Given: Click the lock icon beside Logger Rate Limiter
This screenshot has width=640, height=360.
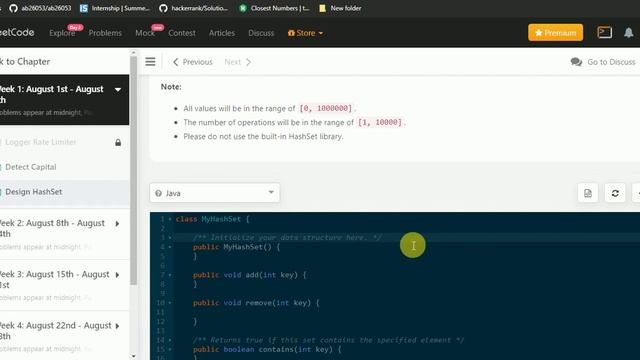Looking at the screenshot, I should [x=118, y=142].
